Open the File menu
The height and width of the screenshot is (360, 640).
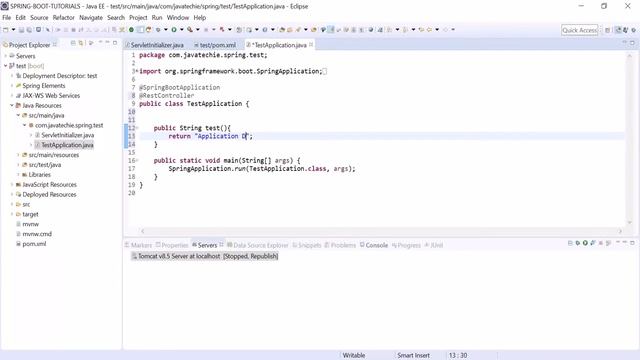pos(7,18)
